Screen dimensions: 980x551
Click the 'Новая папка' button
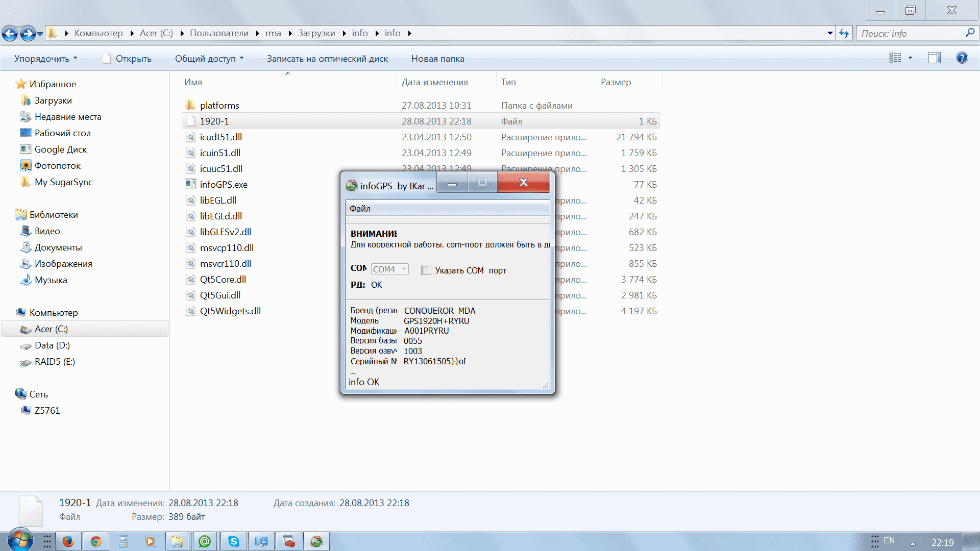(x=437, y=59)
